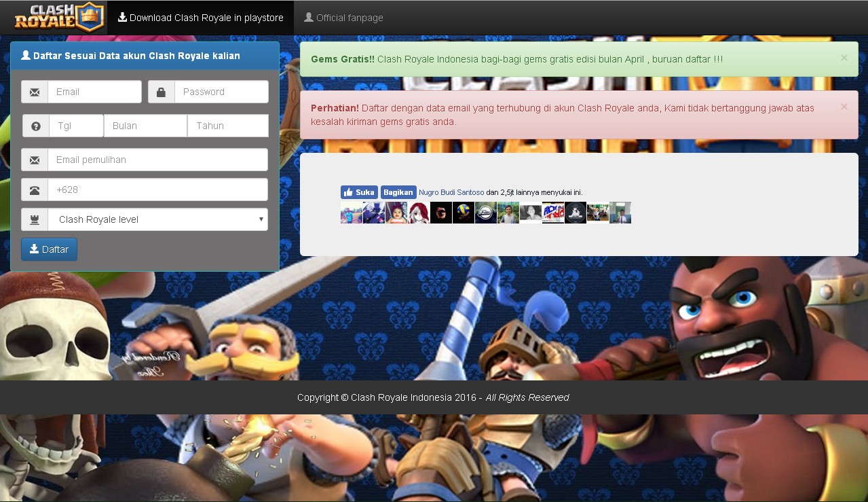Image resolution: width=868 pixels, height=502 pixels.
Task: Open Download Clash Royale in playstore tab
Action: tap(200, 18)
